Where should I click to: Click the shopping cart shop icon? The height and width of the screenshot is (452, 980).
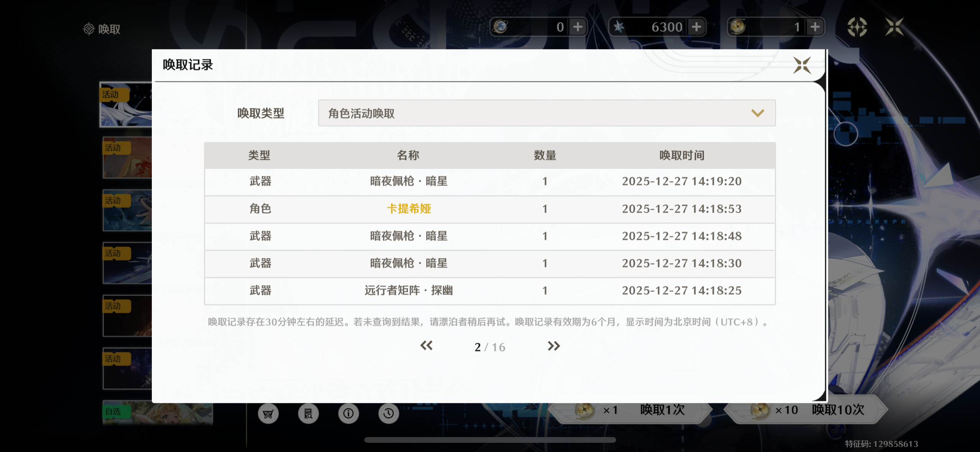(x=268, y=414)
